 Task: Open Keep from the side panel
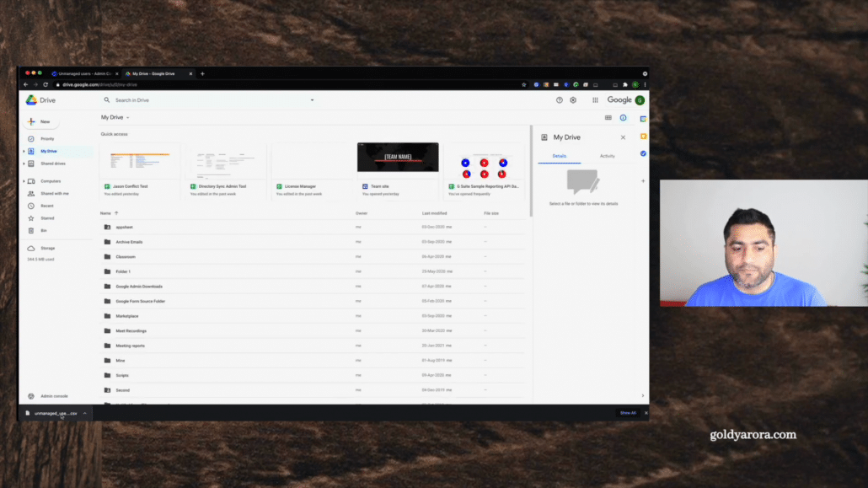643,137
